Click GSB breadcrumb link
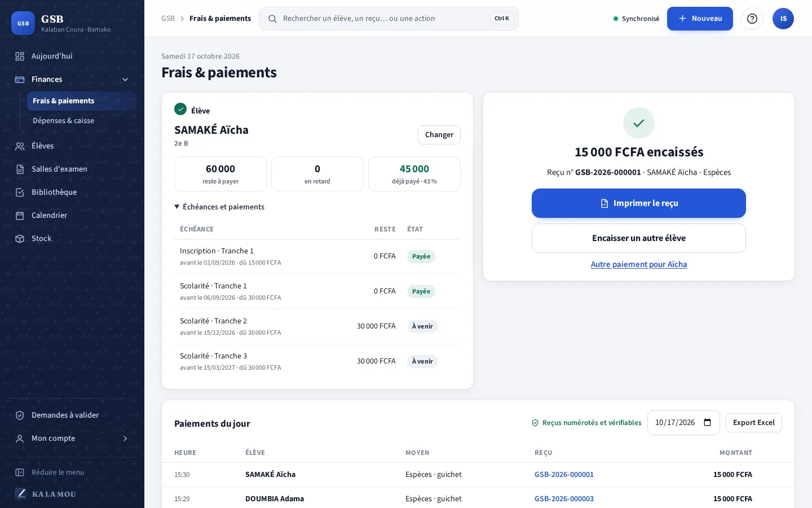 click(x=168, y=19)
